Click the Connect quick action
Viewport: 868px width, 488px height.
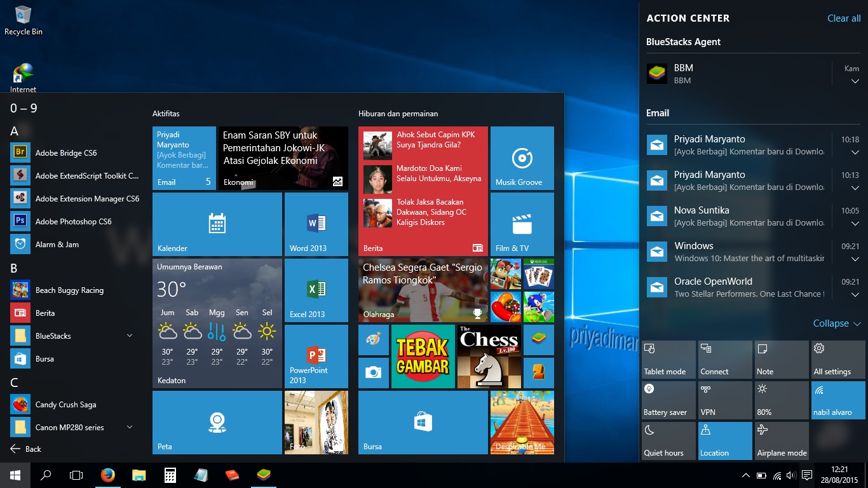pos(725,360)
